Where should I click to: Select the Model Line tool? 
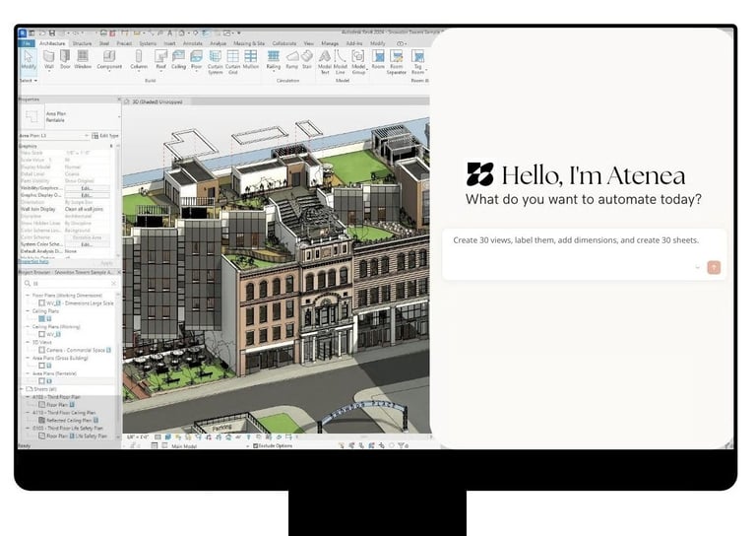click(341, 62)
